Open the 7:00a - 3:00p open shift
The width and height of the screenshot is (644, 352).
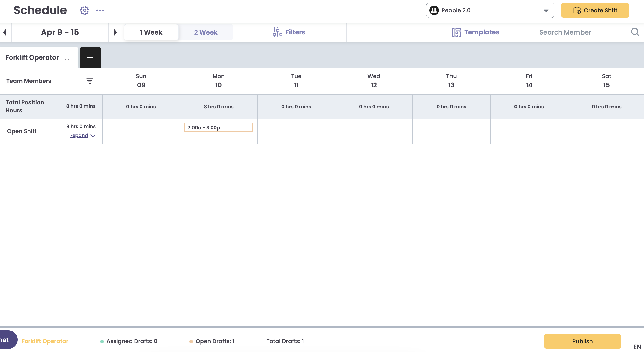coord(218,128)
